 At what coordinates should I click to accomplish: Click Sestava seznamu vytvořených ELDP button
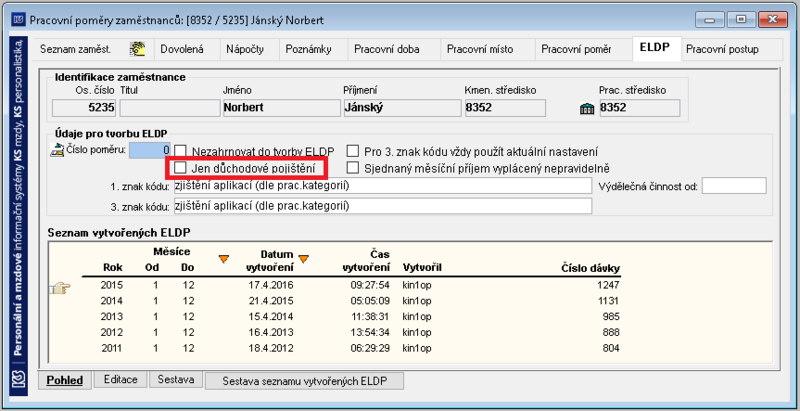point(305,381)
